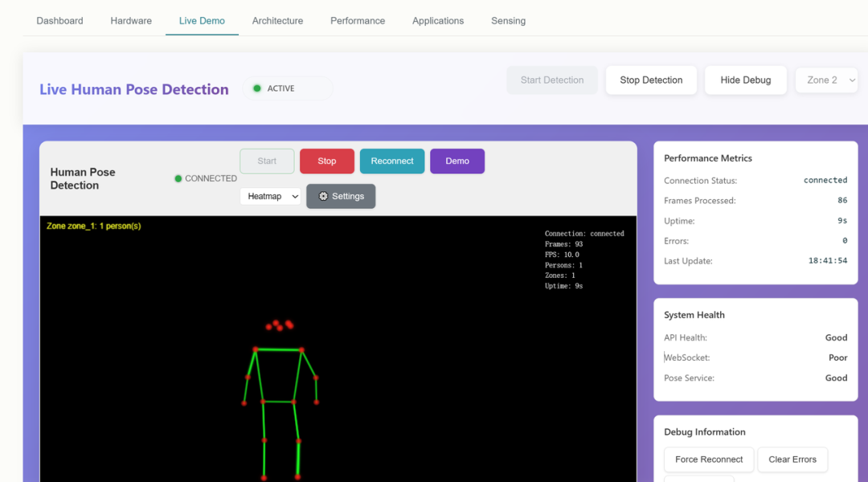The image size is (868, 482).
Task: Open Settings with the gear button
Action: pyautogui.click(x=341, y=197)
